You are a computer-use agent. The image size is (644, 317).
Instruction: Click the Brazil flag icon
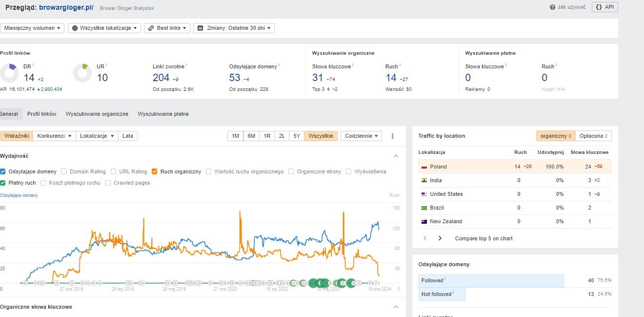point(424,208)
